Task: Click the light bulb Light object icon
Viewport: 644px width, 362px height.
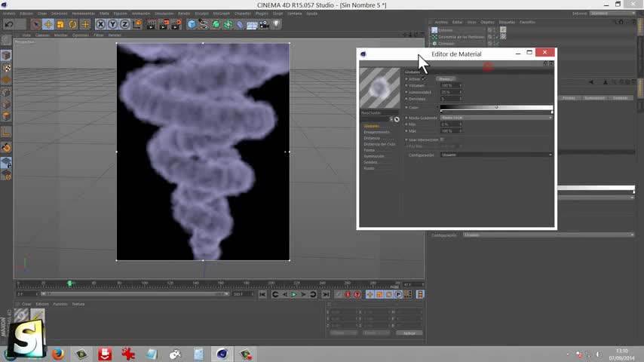Action: pos(276,24)
